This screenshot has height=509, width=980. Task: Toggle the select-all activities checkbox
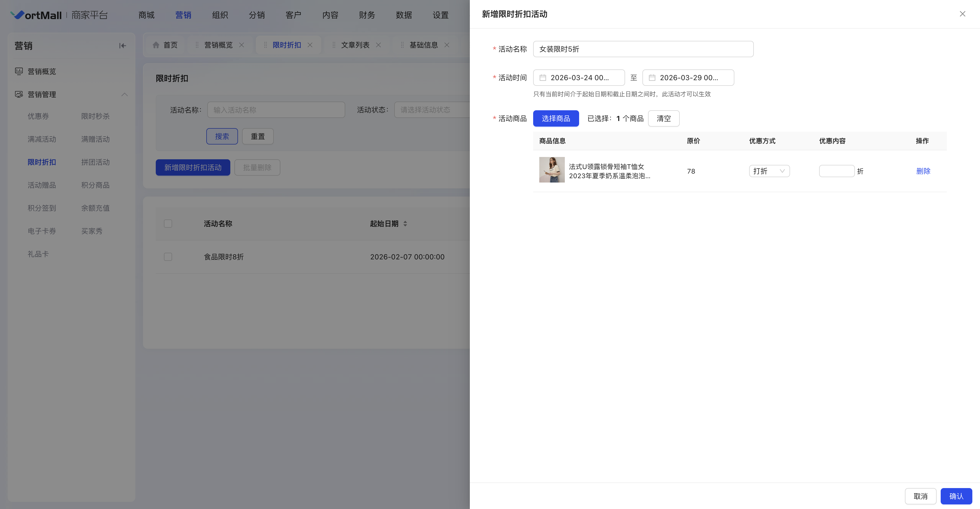[x=168, y=224]
